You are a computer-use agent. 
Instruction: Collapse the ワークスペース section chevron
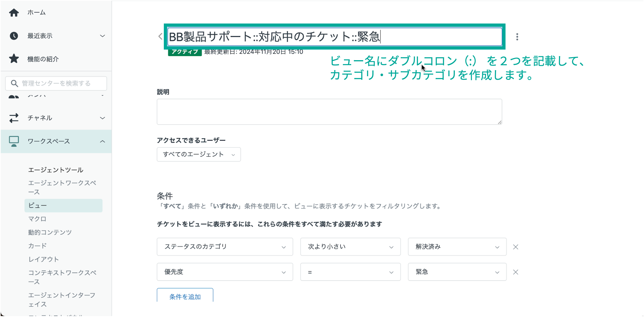tap(103, 141)
